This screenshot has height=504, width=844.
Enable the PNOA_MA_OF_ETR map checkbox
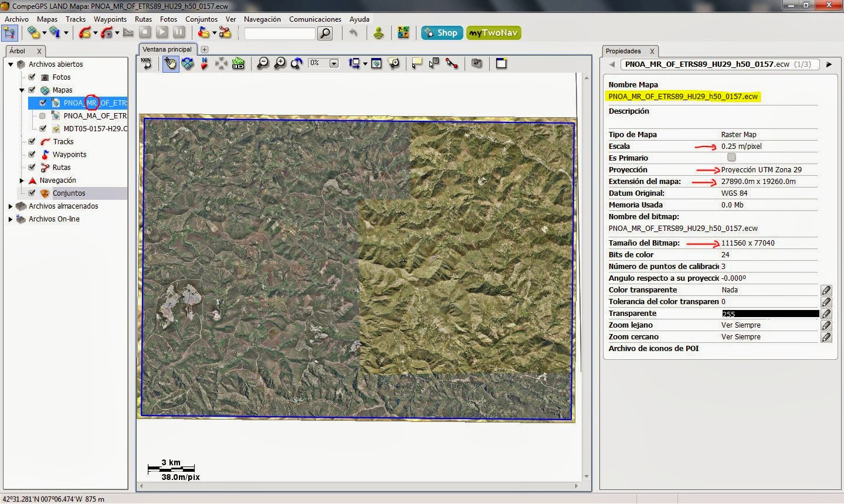point(42,116)
